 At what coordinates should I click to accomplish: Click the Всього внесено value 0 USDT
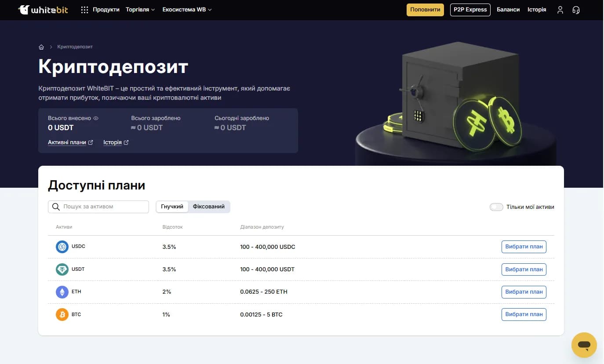61,128
